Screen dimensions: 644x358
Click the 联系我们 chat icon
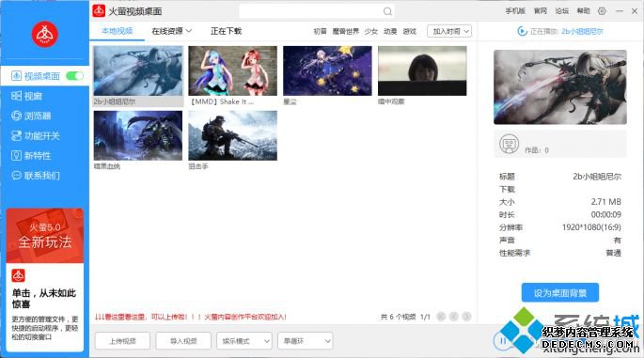(x=16, y=176)
